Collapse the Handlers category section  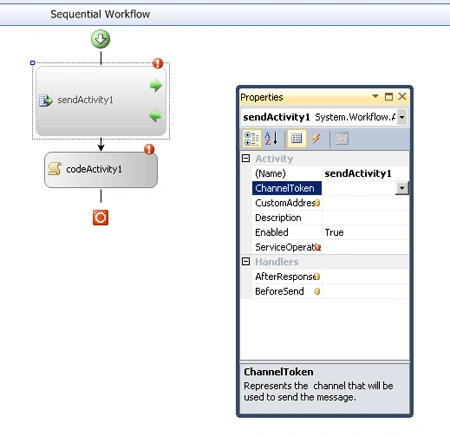[246, 261]
